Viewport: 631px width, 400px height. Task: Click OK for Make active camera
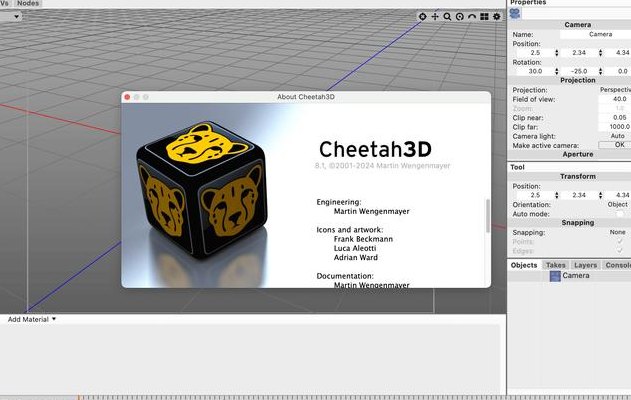pyautogui.click(x=615, y=145)
